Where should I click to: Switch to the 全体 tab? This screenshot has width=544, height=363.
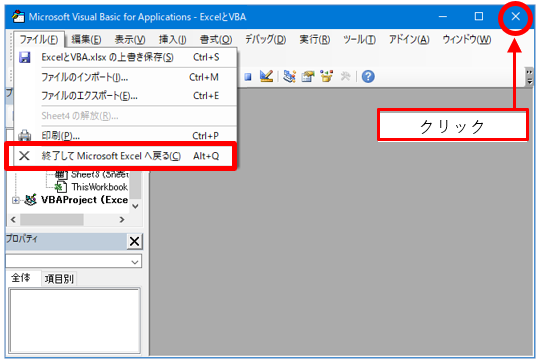pos(21,278)
